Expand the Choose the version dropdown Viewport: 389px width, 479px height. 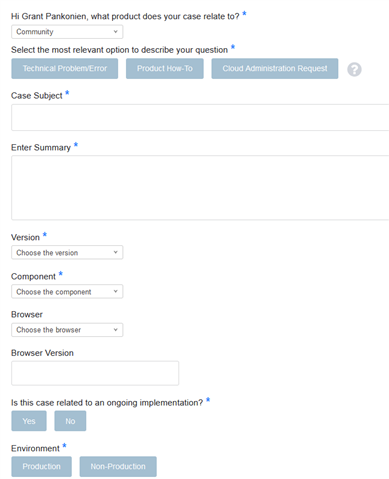coord(67,252)
